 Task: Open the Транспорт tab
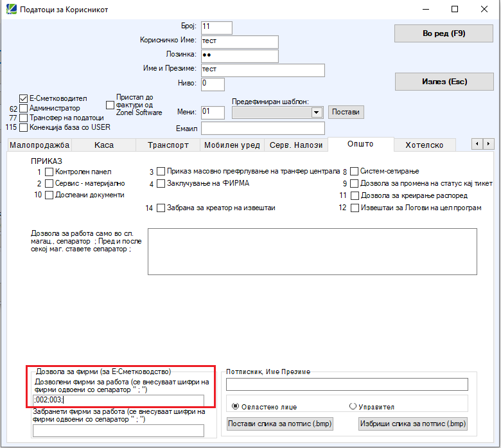pyautogui.click(x=168, y=145)
